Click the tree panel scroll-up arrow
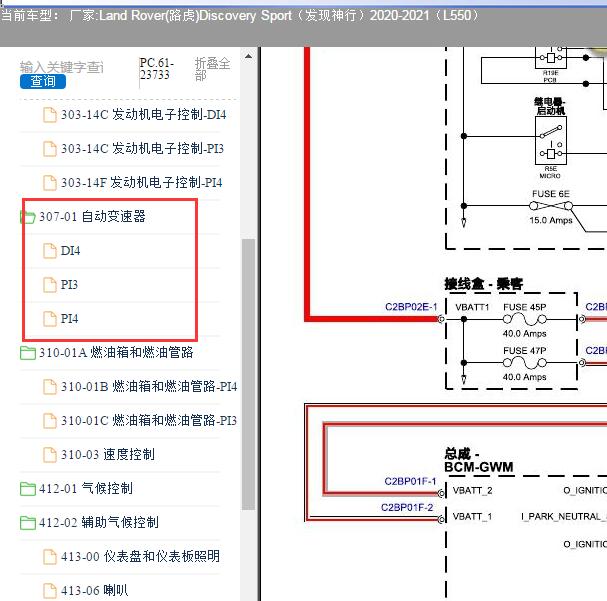The width and height of the screenshot is (607, 601). pyautogui.click(x=249, y=57)
